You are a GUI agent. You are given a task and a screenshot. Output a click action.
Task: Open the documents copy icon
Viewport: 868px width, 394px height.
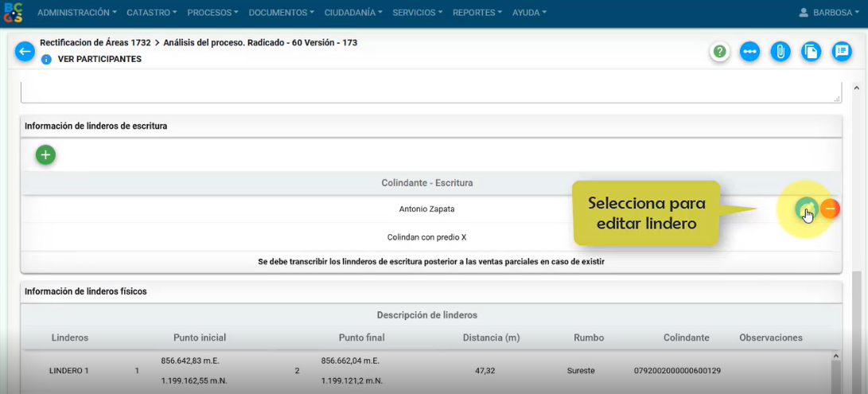coord(811,52)
